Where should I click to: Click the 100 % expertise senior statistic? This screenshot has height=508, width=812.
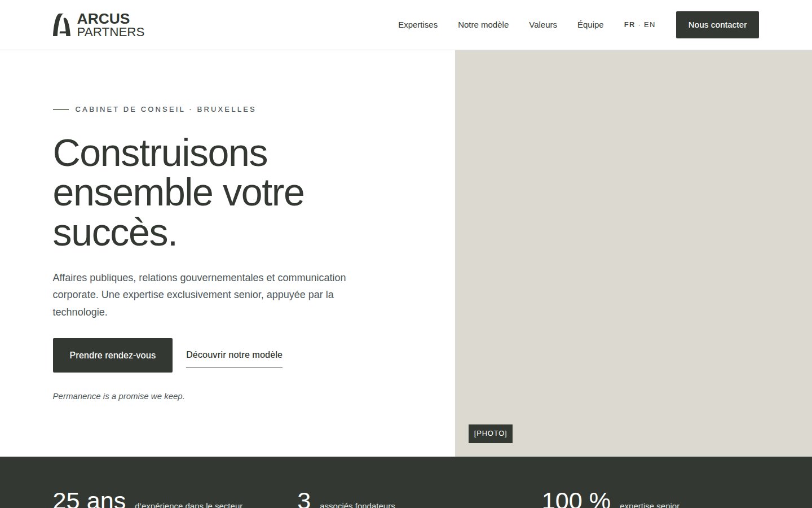611,500
